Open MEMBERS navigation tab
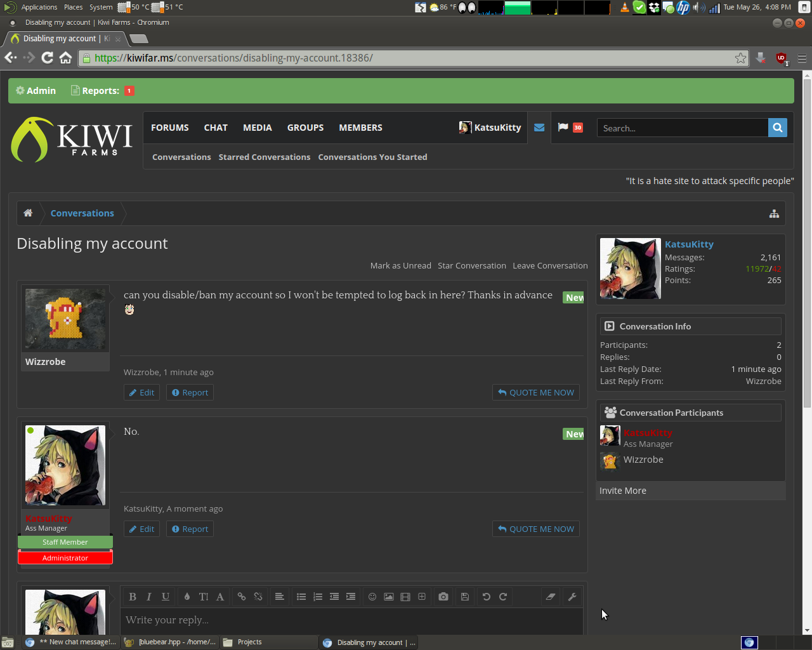 tap(360, 128)
